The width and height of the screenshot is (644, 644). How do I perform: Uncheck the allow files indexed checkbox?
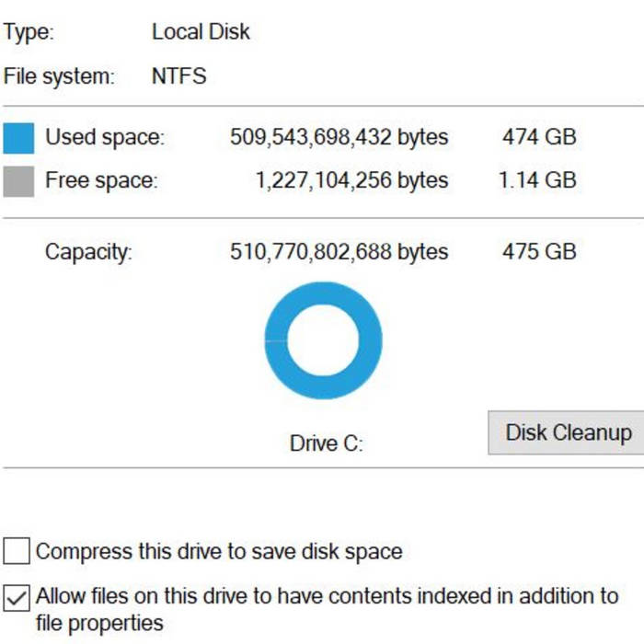pos(17,597)
